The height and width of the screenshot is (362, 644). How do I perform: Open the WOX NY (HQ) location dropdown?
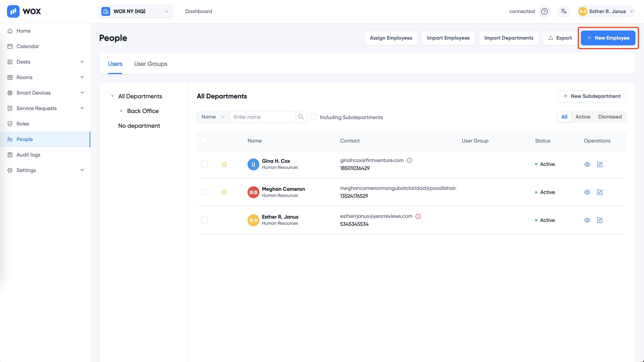click(x=136, y=11)
